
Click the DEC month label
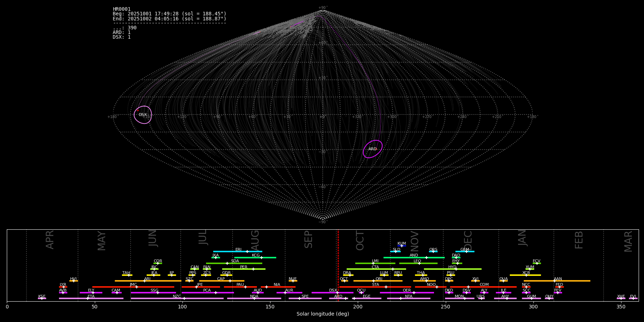tap(468, 240)
